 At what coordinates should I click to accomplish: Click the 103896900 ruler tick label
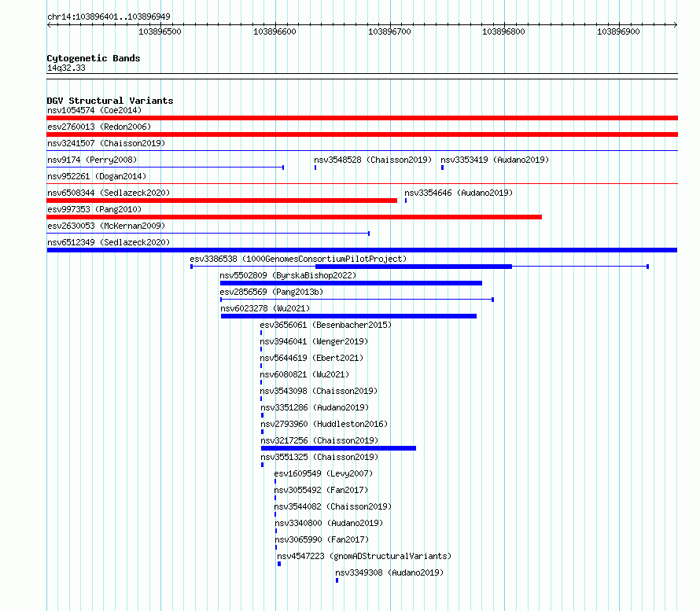(x=618, y=31)
